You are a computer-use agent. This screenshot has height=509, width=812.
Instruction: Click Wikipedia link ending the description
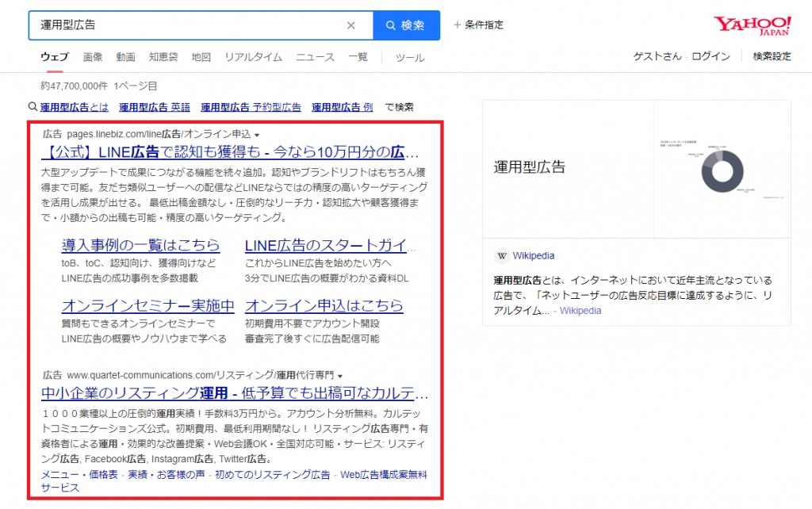[x=580, y=311]
